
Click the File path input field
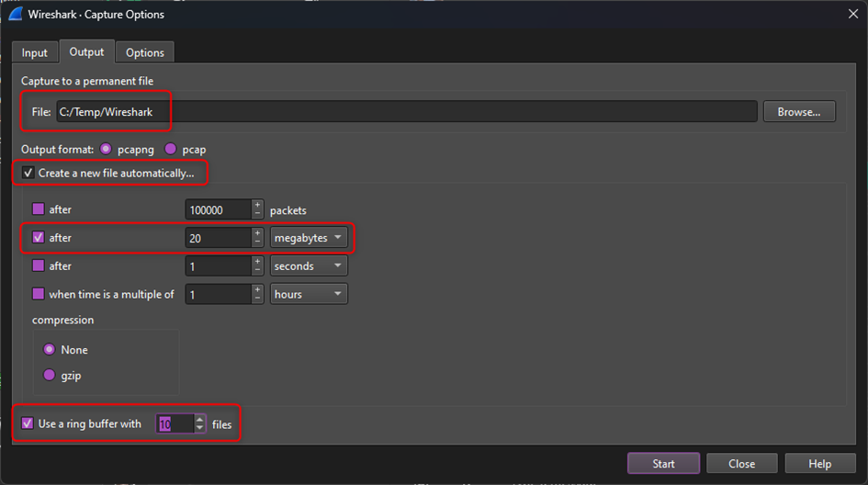coord(406,112)
